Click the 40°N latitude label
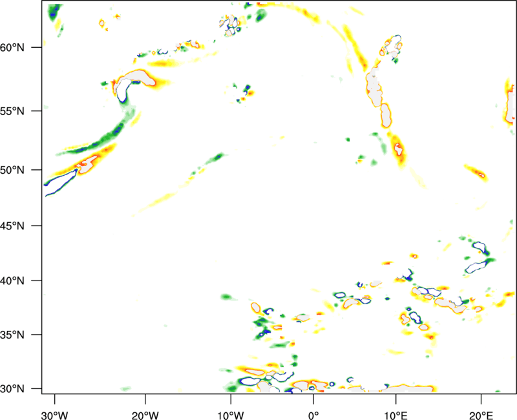 tap(12, 281)
